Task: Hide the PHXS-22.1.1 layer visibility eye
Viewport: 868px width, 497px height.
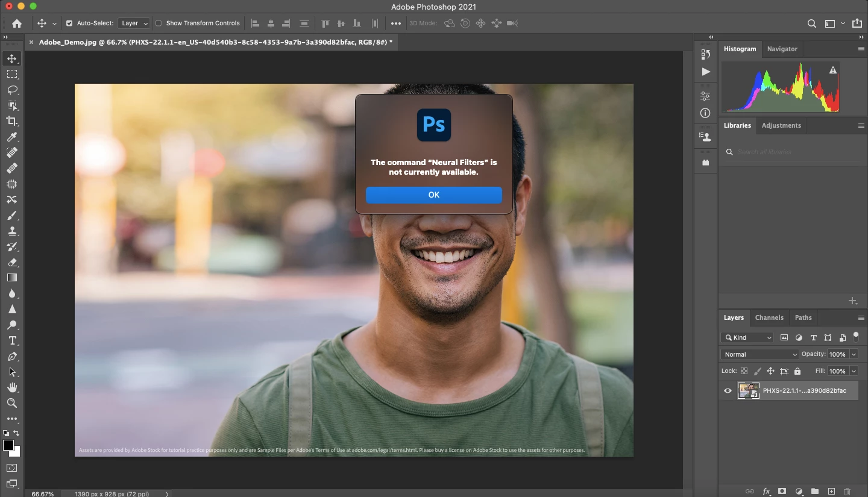Action: [x=728, y=390]
